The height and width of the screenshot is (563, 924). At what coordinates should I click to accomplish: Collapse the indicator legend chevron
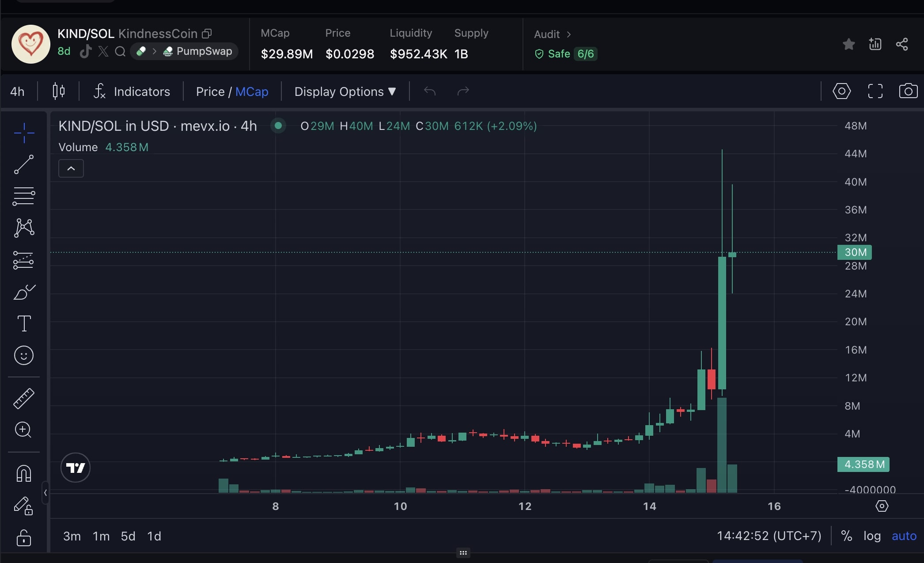tap(71, 168)
